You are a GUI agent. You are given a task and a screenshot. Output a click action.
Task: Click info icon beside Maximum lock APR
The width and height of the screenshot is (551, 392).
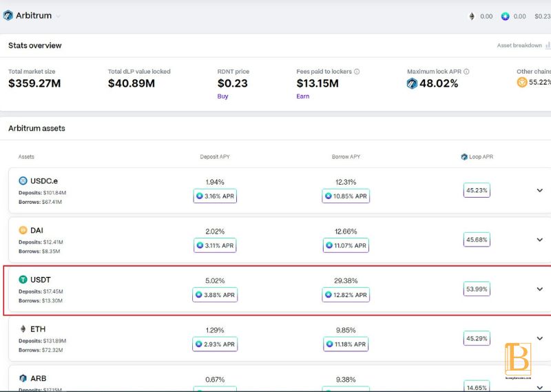[466, 72]
